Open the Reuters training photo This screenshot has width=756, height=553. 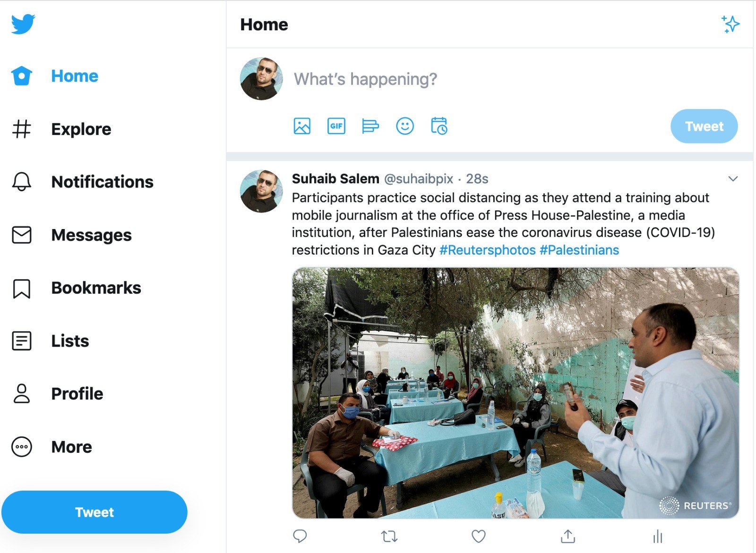pos(515,393)
